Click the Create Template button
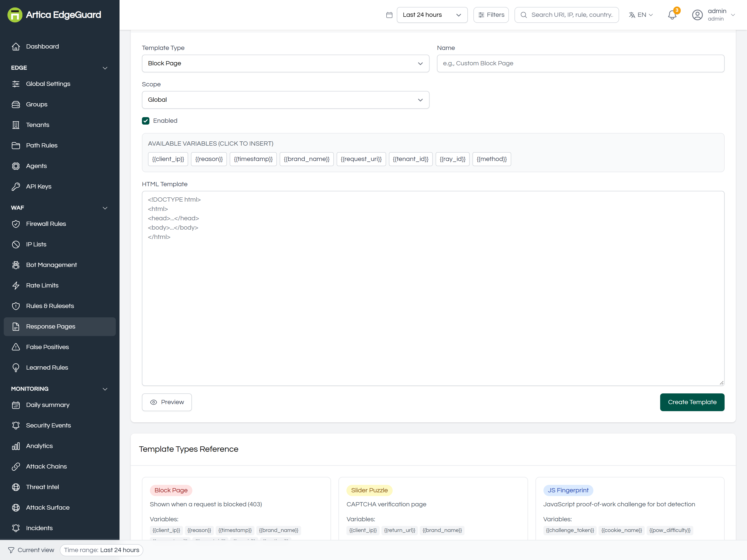747x560 pixels. 692,402
